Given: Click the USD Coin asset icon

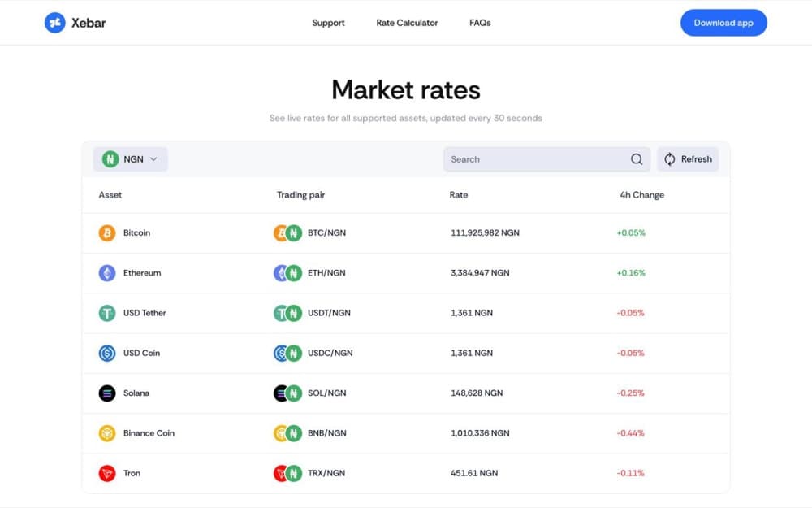Looking at the screenshot, I should pyautogui.click(x=107, y=353).
